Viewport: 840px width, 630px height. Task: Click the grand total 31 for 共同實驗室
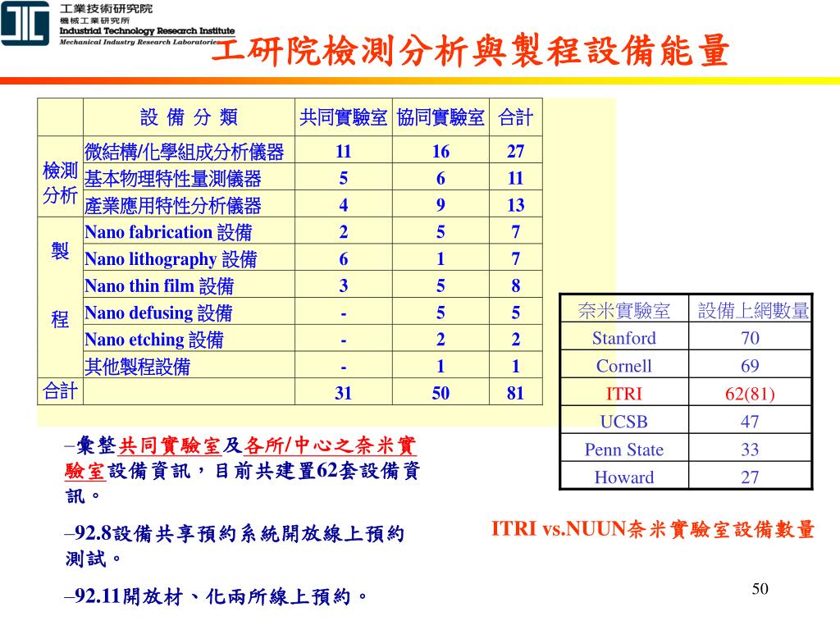pyautogui.click(x=343, y=393)
